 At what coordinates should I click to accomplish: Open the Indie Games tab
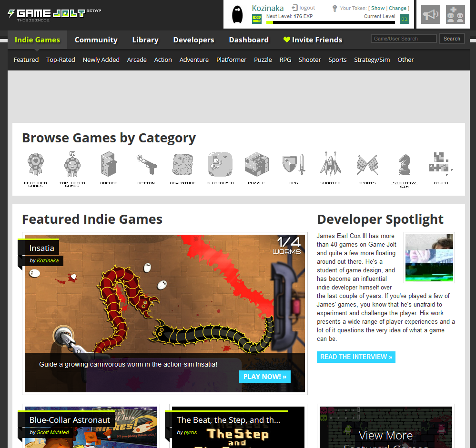coord(37,40)
